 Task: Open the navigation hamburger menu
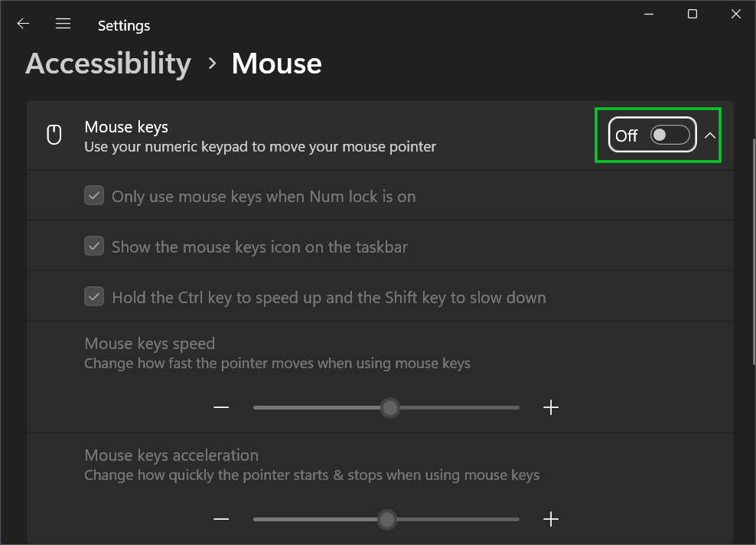pos(63,23)
